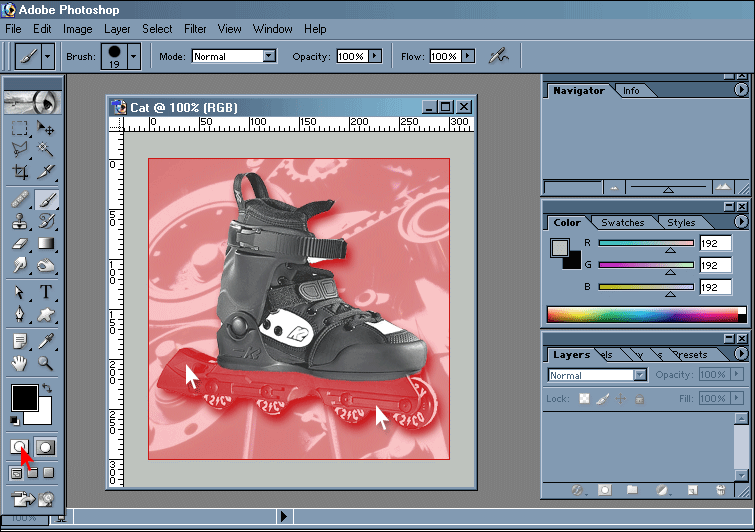Open the Brush preset picker arrow
This screenshot has width=755, height=532.
tap(133, 57)
